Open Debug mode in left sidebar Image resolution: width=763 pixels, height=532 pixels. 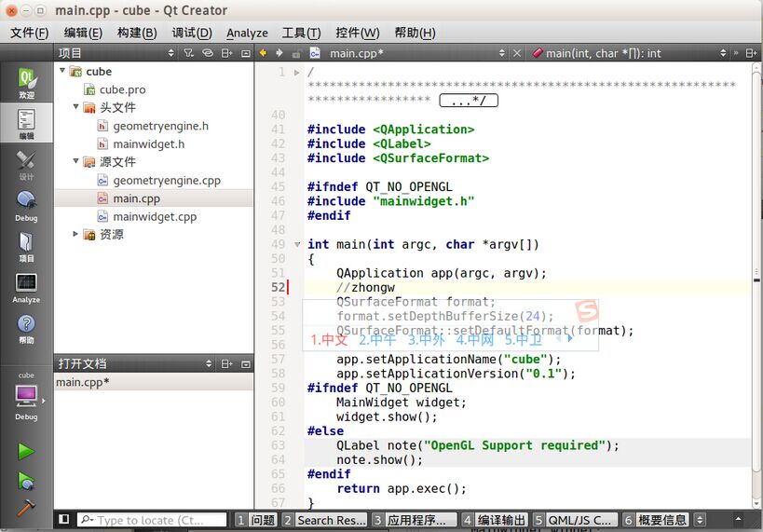(x=26, y=206)
